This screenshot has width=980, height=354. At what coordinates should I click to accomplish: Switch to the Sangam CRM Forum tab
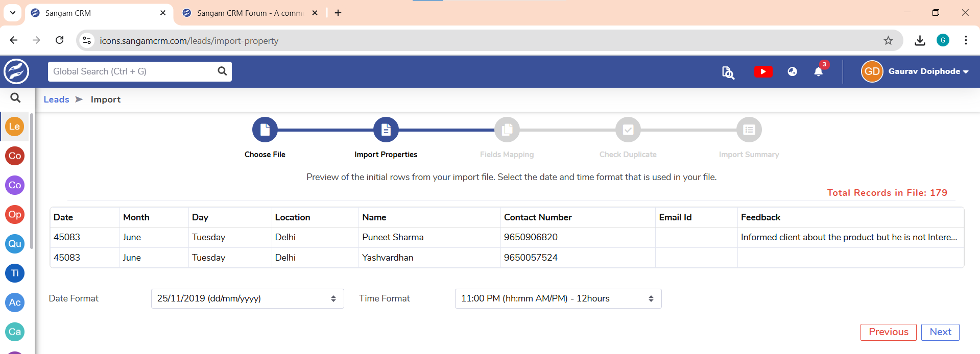click(x=249, y=13)
